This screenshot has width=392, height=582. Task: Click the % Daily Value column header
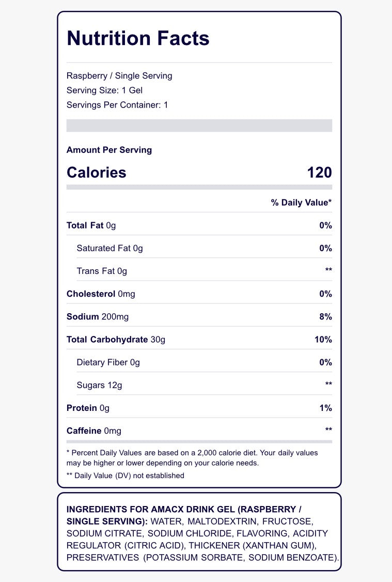coord(301,203)
